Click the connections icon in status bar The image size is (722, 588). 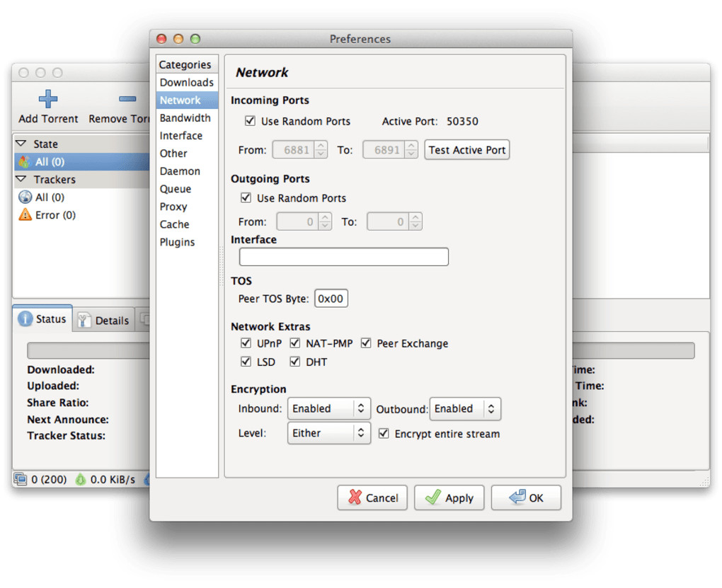(21, 479)
